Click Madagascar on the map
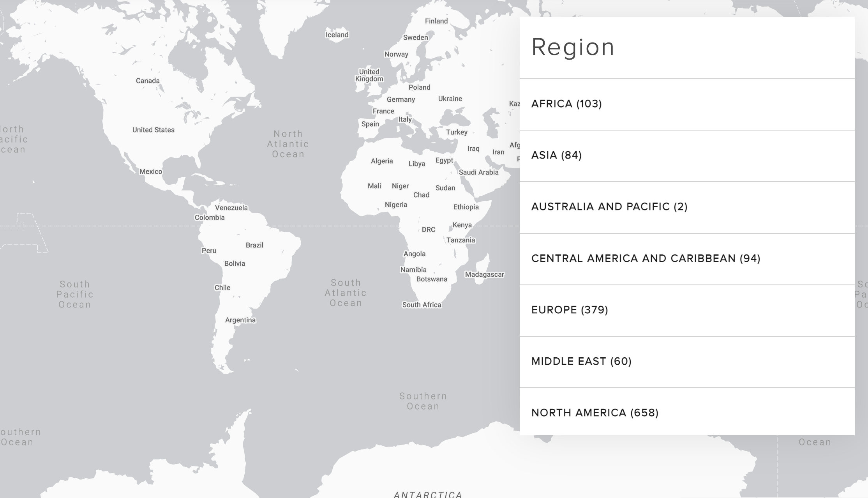868x498 pixels. 484,274
